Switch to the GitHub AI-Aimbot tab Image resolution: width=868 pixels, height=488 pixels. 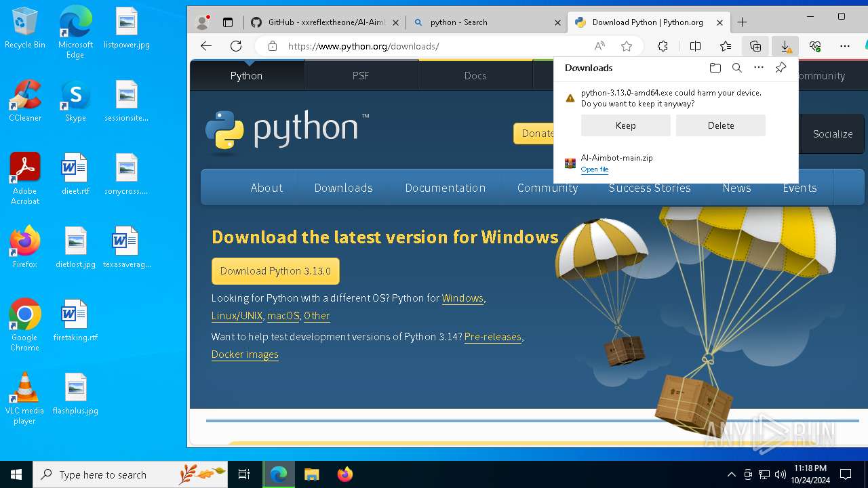[325, 22]
